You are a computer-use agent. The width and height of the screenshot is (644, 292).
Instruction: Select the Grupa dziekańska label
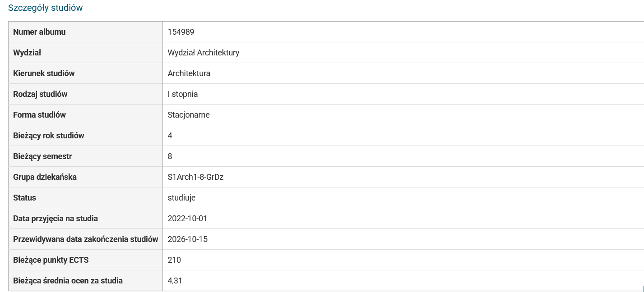(x=45, y=177)
